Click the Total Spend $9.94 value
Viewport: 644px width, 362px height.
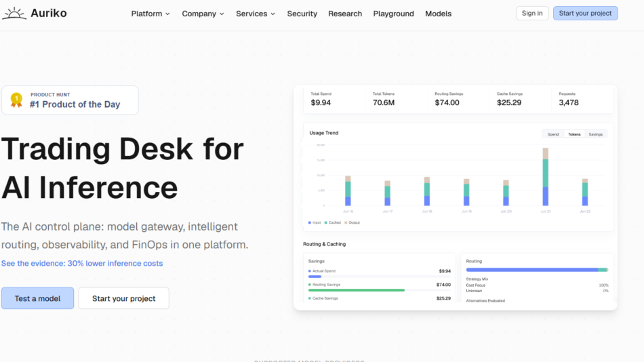321,103
